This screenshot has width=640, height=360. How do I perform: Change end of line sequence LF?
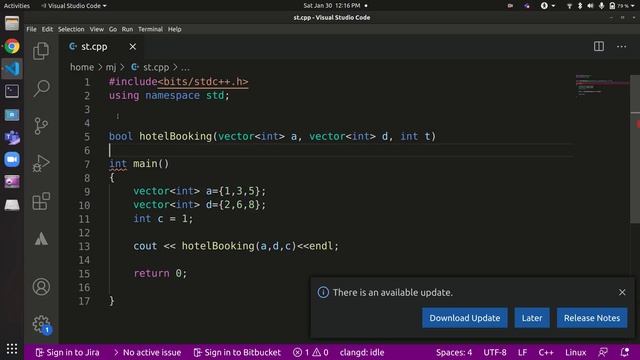coord(522,352)
